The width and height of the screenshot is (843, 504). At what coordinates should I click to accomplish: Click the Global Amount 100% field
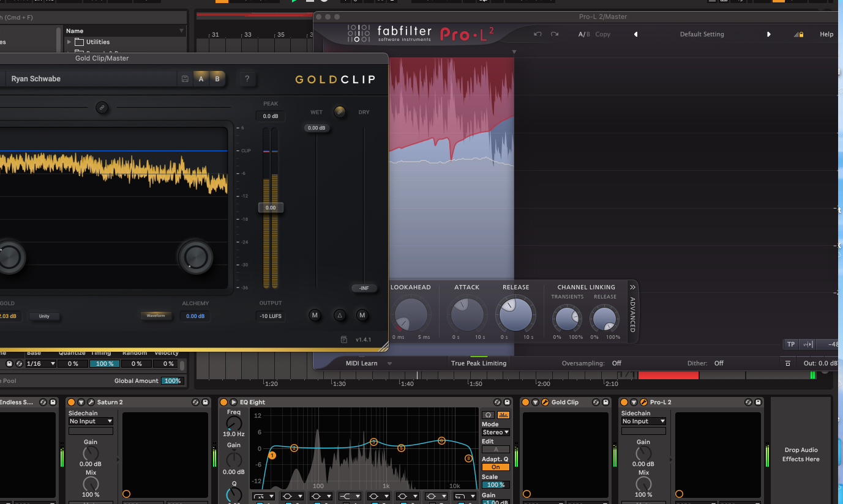[173, 381]
